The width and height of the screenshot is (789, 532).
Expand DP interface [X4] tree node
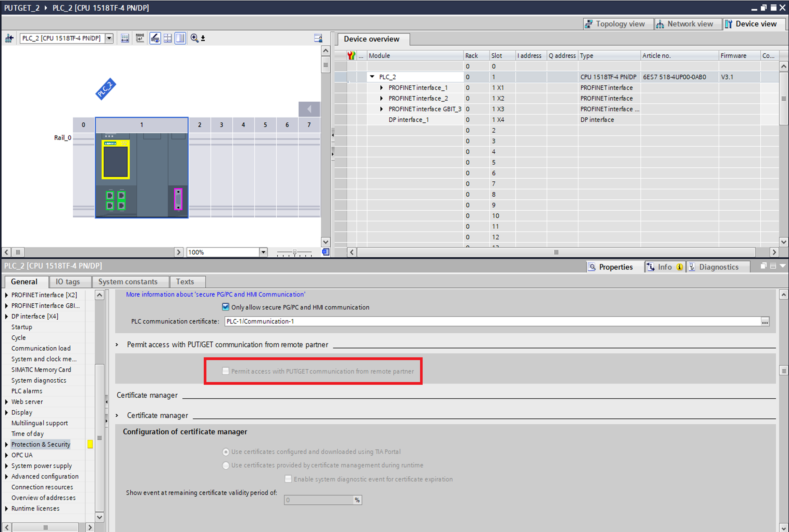[6, 317]
